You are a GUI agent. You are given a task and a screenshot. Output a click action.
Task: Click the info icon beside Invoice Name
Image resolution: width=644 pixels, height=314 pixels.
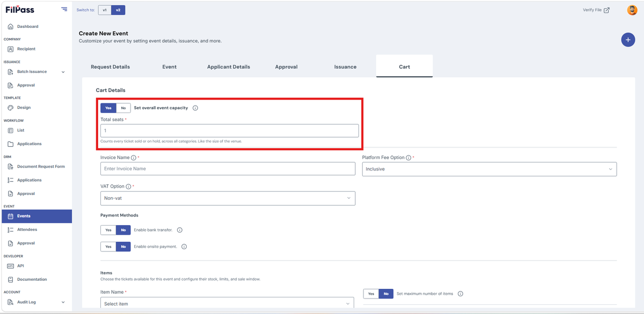[134, 158]
